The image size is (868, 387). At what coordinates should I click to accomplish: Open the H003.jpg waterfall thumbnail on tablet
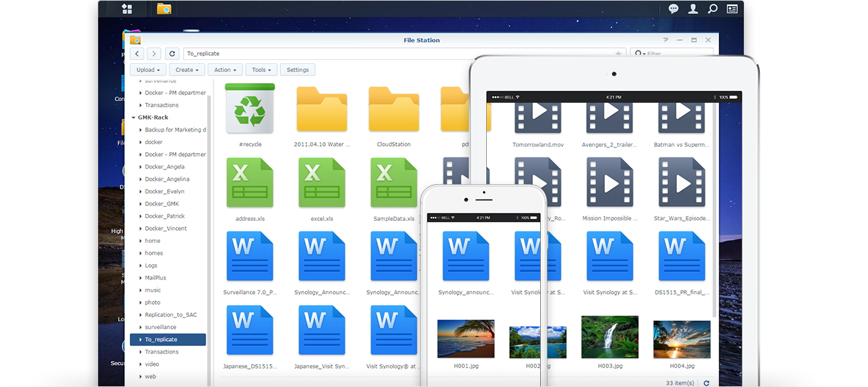pos(610,337)
